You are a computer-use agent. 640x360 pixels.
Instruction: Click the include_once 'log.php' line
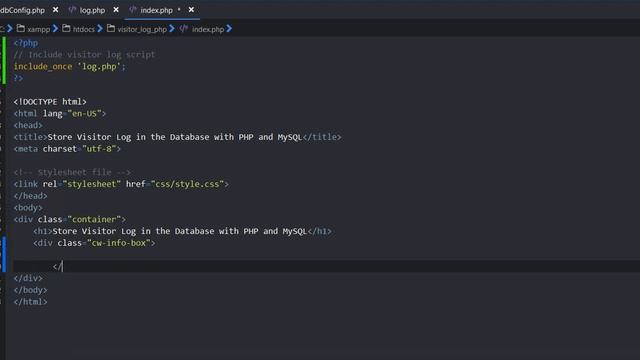tap(70, 67)
